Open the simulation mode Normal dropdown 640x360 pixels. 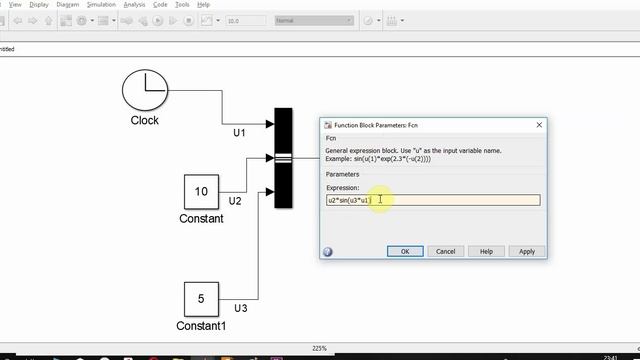[314, 20]
